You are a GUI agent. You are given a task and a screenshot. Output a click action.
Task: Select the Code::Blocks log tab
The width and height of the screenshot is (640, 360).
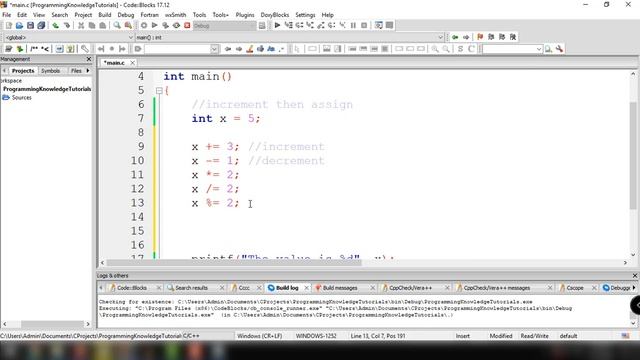[131, 288]
